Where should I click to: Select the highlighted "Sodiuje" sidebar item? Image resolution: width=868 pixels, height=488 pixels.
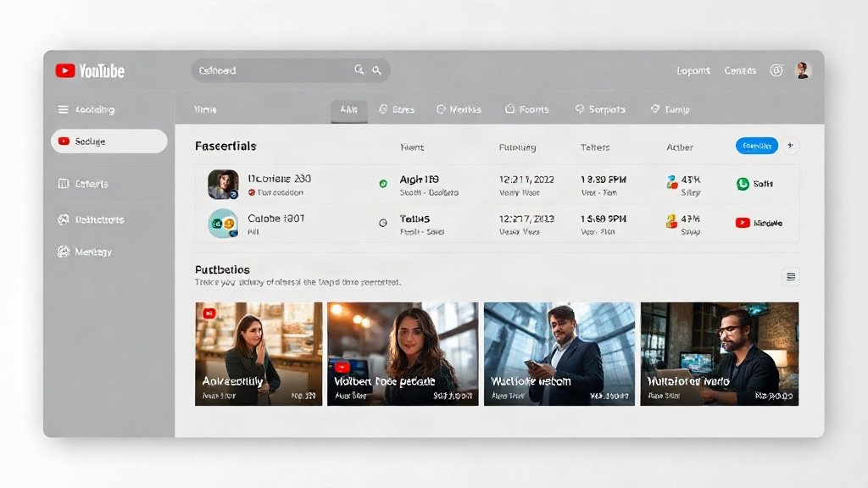point(109,141)
